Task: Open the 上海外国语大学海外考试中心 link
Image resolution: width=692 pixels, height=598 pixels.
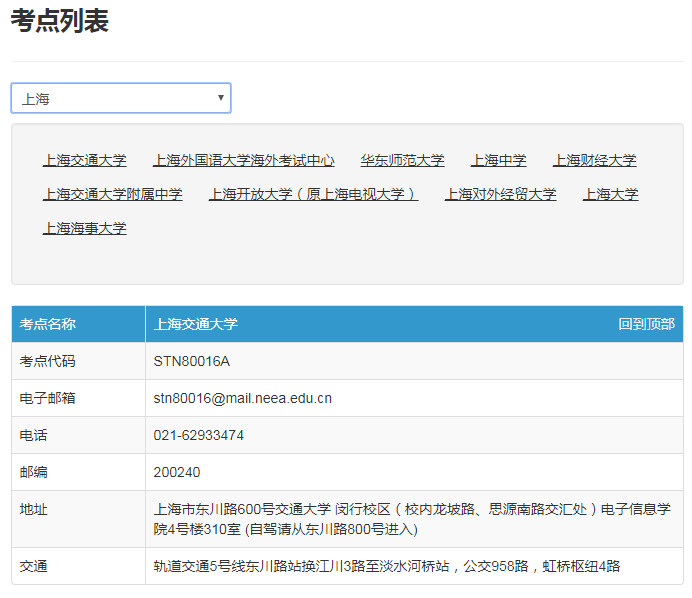Action: 244,160
